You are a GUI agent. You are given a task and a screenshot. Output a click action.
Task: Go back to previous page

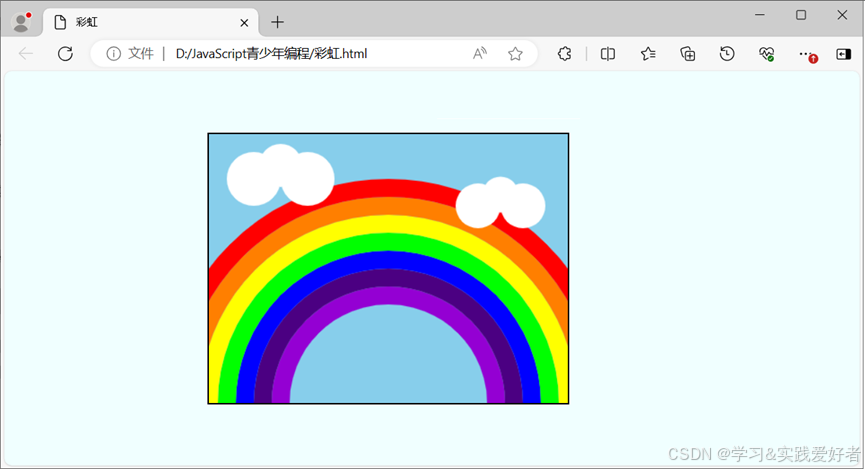26,54
